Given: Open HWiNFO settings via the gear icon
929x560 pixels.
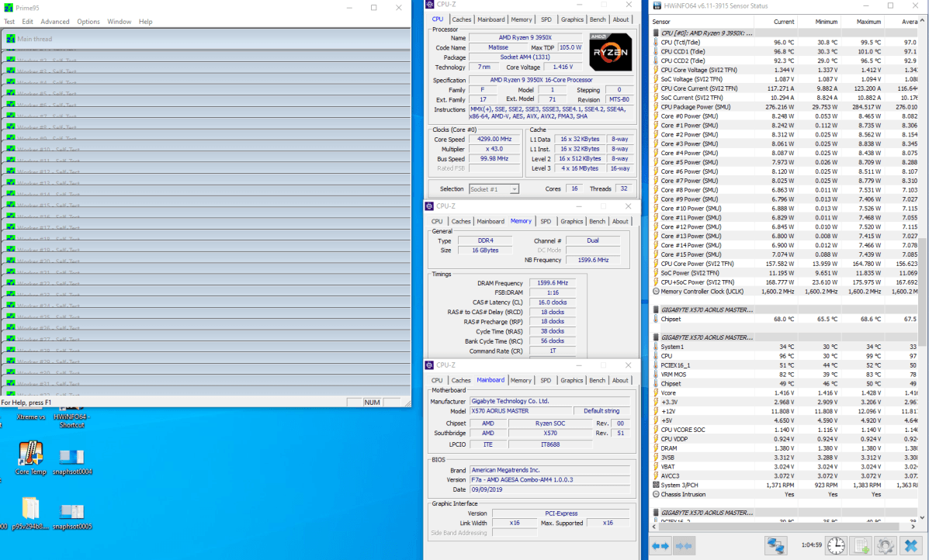Looking at the screenshot, I should (x=885, y=545).
